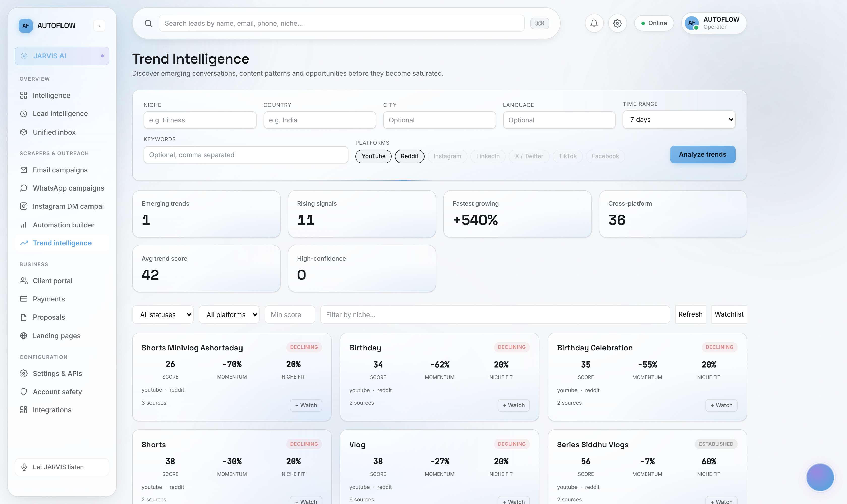Enable the Instagram platform chip
The image size is (847, 504).
[x=447, y=156]
